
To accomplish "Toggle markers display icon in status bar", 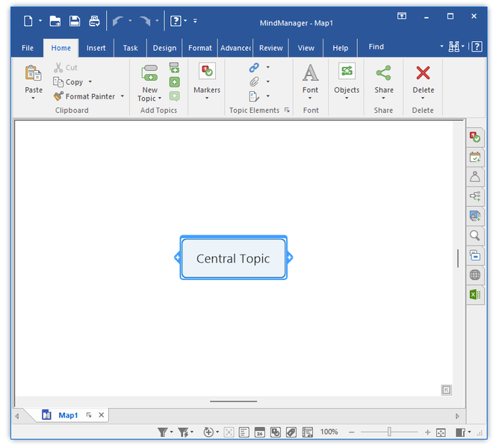I will click(x=276, y=432).
